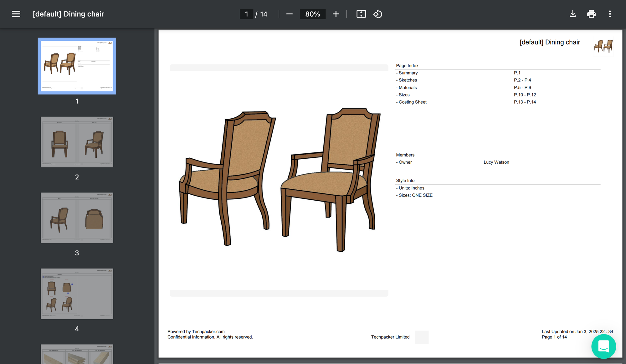Click the 'Confidential Information' footer line
Image resolution: width=626 pixels, height=364 pixels.
tap(210, 337)
